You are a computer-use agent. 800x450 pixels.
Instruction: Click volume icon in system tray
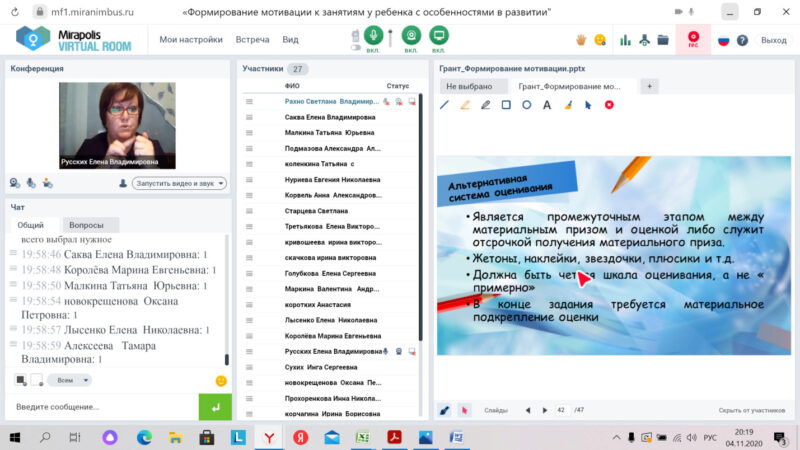(x=692, y=437)
